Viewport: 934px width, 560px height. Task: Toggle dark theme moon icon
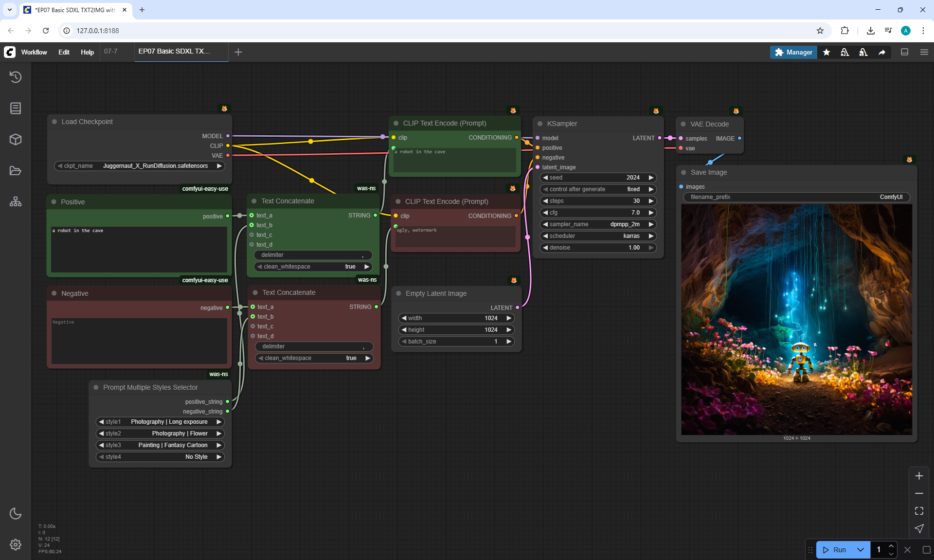click(x=16, y=513)
